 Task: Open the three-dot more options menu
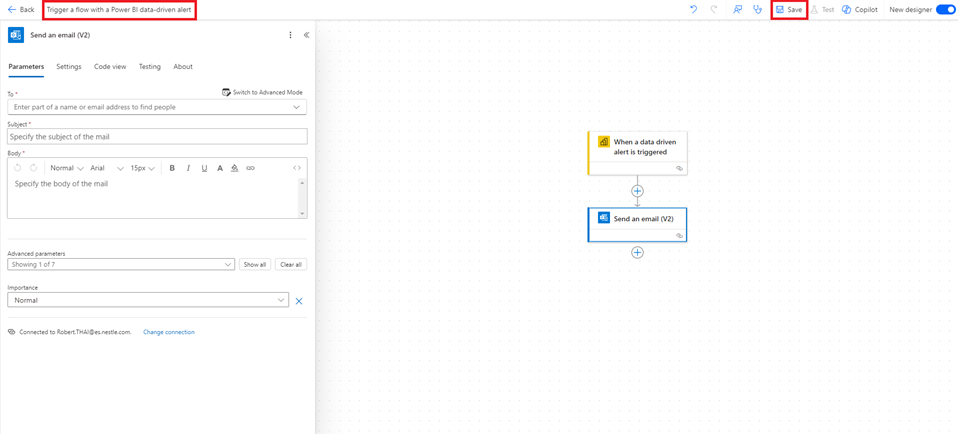(x=291, y=35)
